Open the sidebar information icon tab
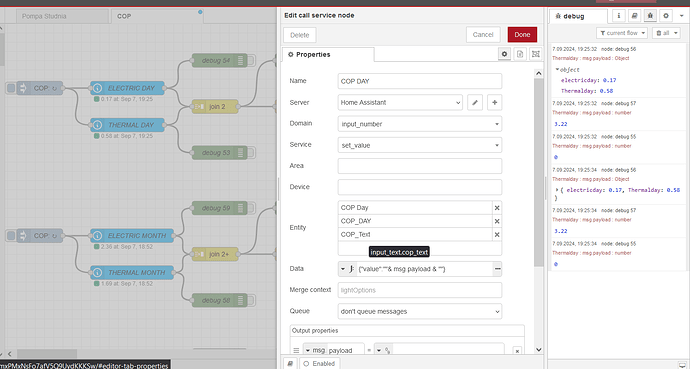 (619, 16)
